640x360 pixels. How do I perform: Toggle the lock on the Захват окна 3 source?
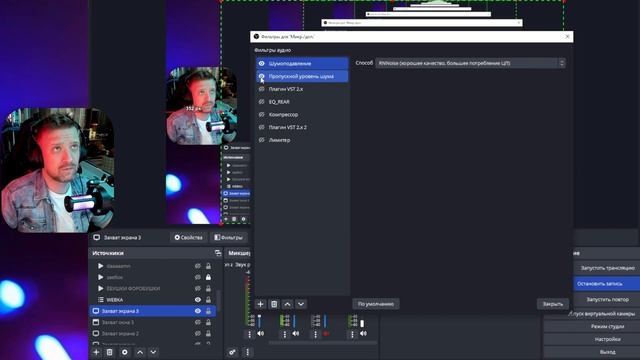click(208, 322)
